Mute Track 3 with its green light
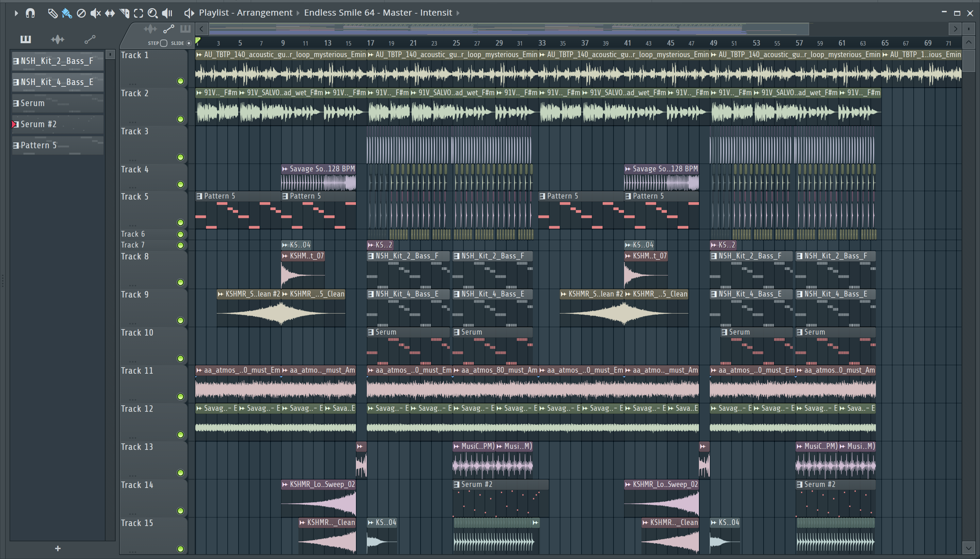This screenshot has height=559, width=980. (180, 157)
